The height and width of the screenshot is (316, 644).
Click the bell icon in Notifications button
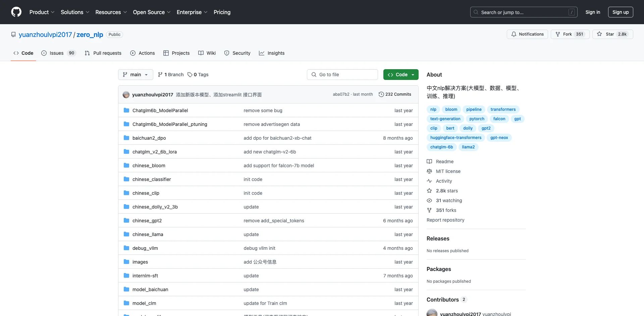(514, 34)
